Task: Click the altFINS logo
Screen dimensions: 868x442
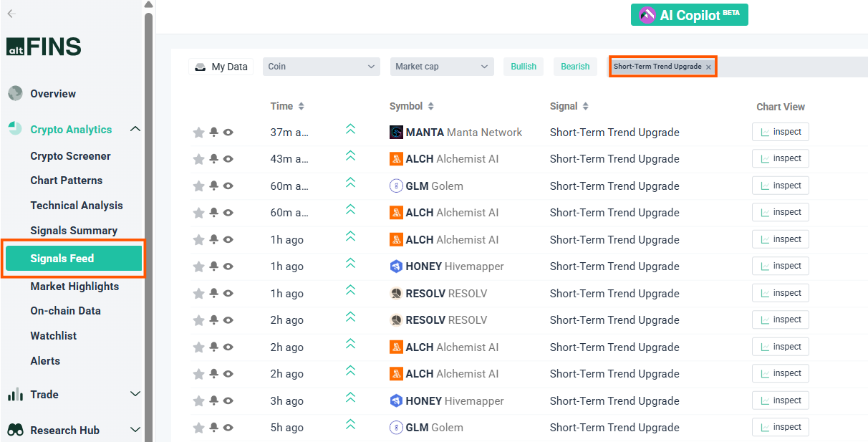Action: click(44, 47)
